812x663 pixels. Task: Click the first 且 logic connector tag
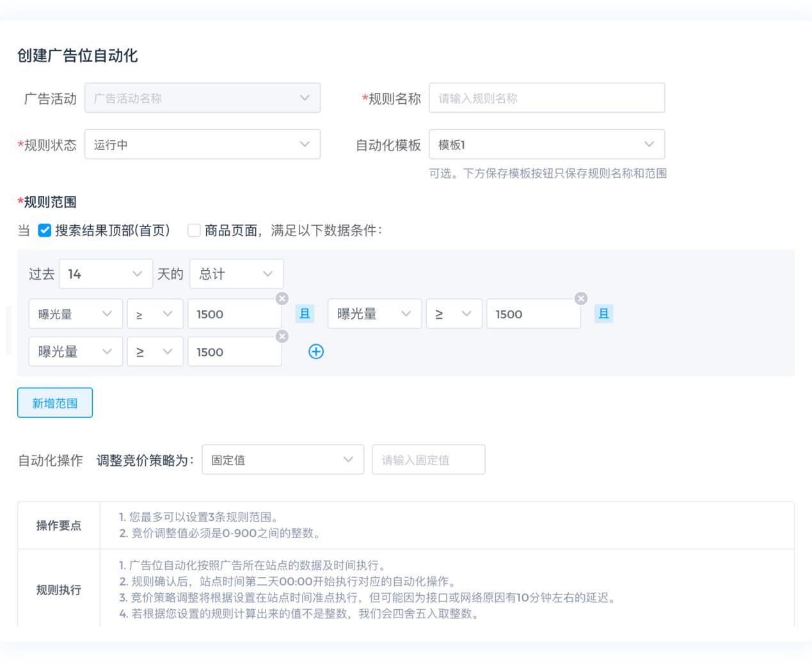[305, 314]
